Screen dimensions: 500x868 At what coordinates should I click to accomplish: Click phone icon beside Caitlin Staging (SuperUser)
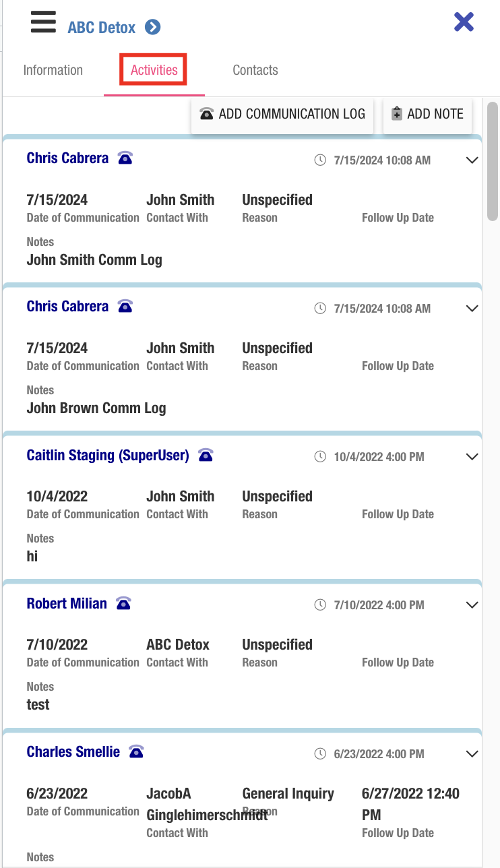[206, 455]
